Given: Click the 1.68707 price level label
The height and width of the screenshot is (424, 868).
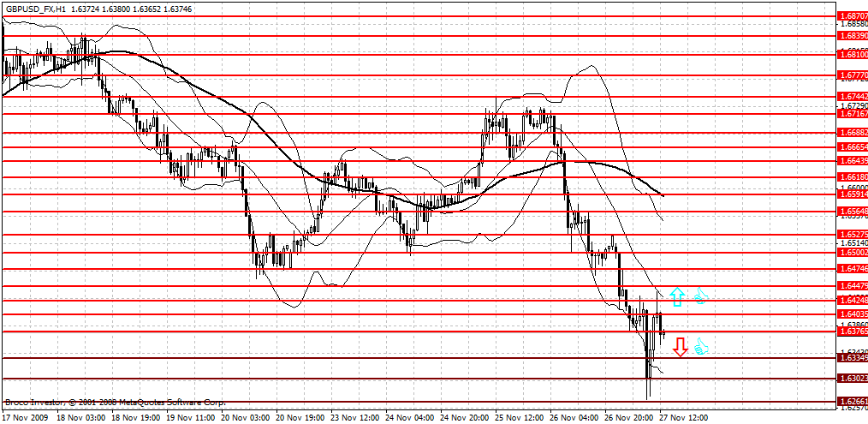Looking at the screenshot, I should click(853, 16).
